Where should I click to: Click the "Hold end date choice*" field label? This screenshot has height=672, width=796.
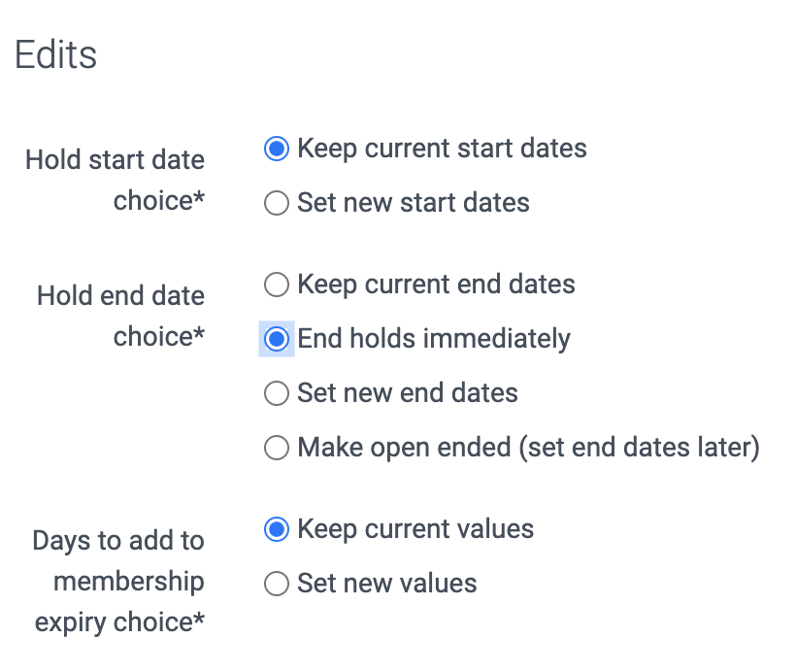click(x=120, y=316)
